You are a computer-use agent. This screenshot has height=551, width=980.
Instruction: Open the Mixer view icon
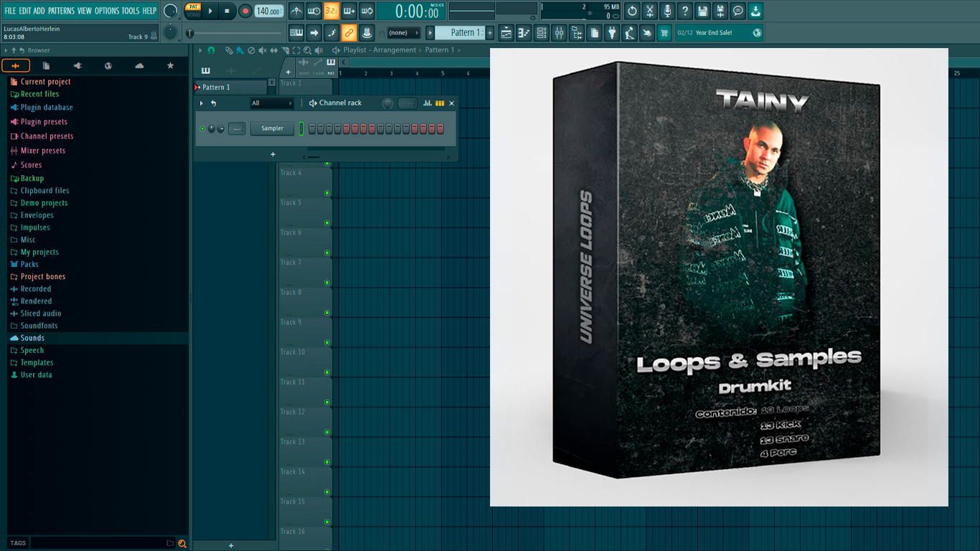(559, 32)
